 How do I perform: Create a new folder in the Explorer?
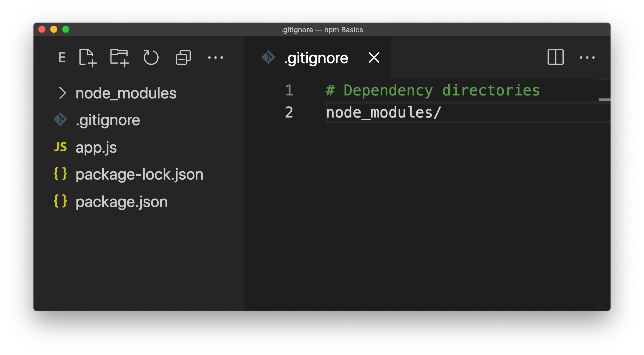[x=120, y=58]
